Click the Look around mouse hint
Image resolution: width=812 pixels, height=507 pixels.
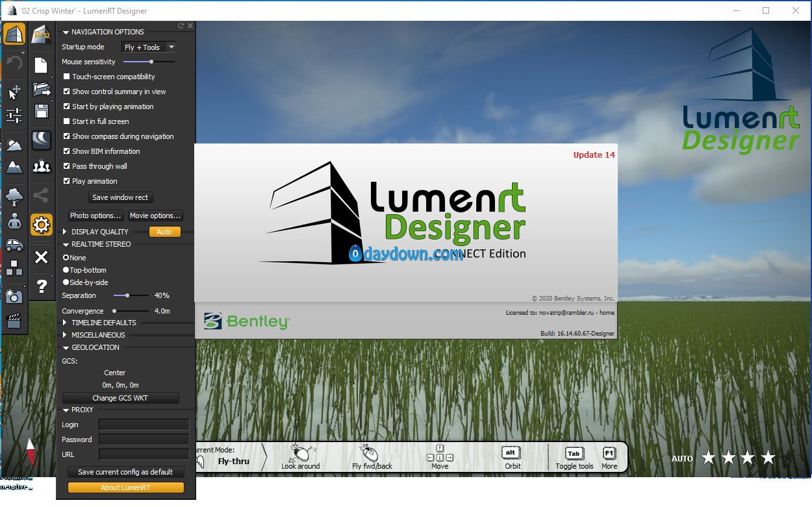point(301,458)
